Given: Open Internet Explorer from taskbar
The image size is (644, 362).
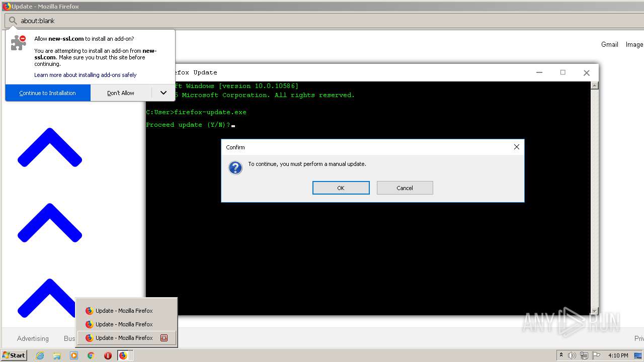Looking at the screenshot, I should tap(40, 355).
